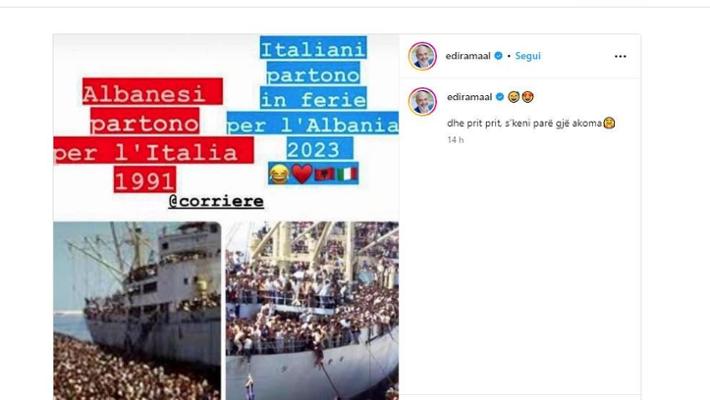The height and width of the screenshot is (400, 710).
Task: Click the laughing emoji after caption username
Action: 513,96
